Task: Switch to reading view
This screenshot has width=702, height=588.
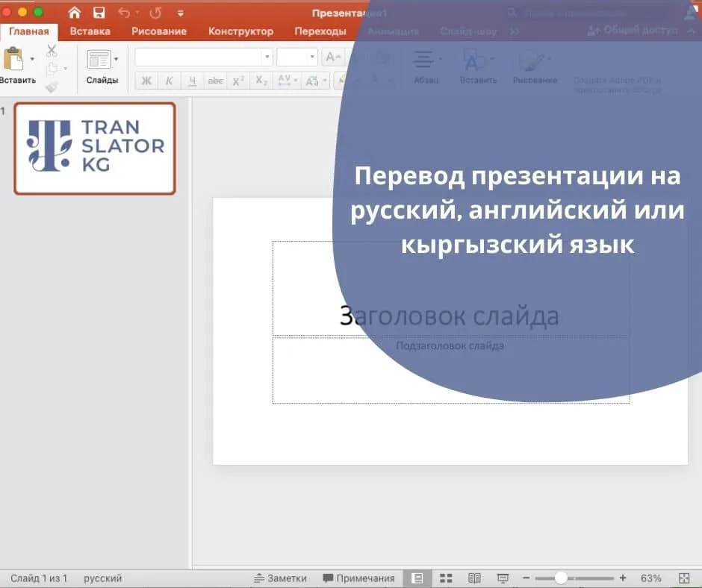Action: click(474, 578)
